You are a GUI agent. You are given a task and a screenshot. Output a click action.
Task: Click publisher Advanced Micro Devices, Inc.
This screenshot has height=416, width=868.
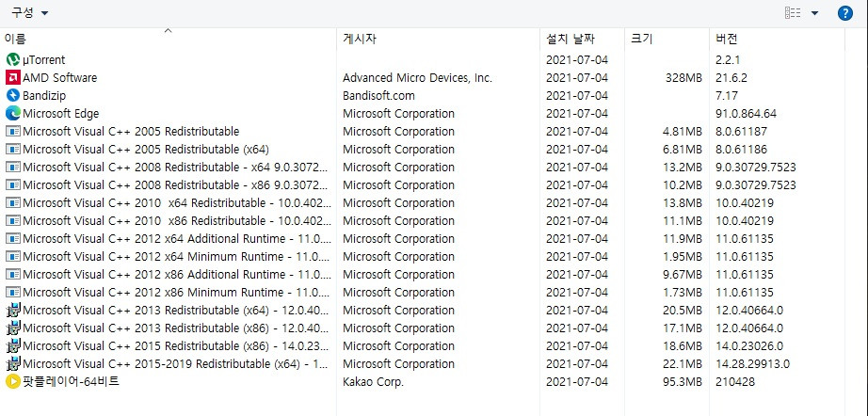click(417, 77)
